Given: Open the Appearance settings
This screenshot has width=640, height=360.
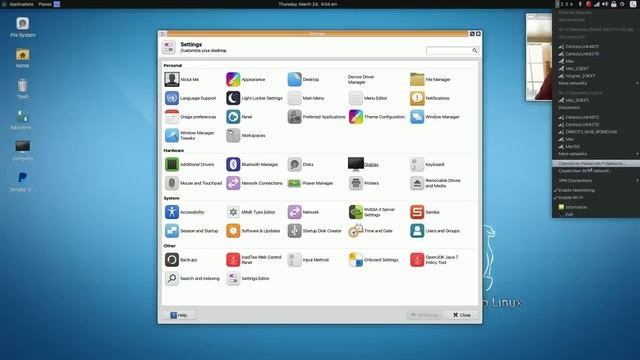Looking at the screenshot, I should pos(246,79).
